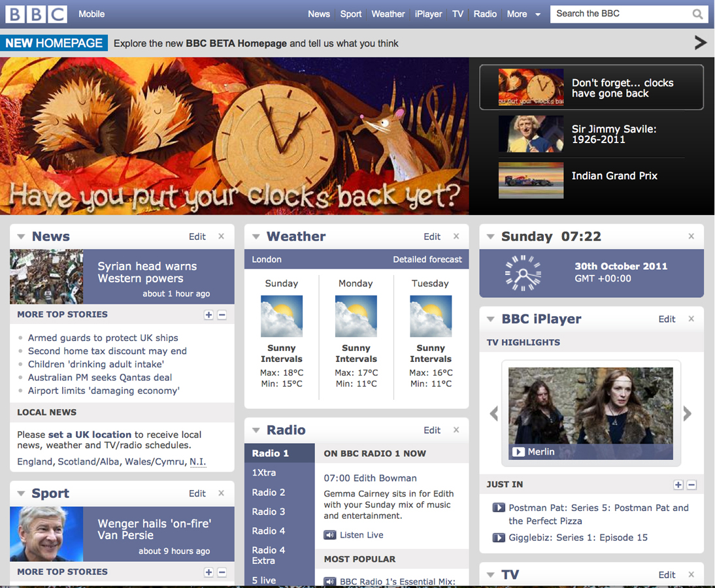
Task: Click the analogue clock icon
Action: [x=523, y=272]
